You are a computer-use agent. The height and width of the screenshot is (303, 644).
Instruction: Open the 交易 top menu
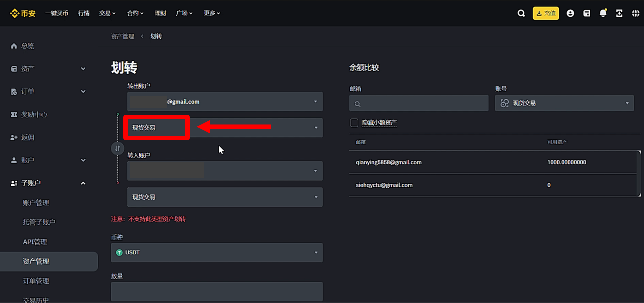107,13
